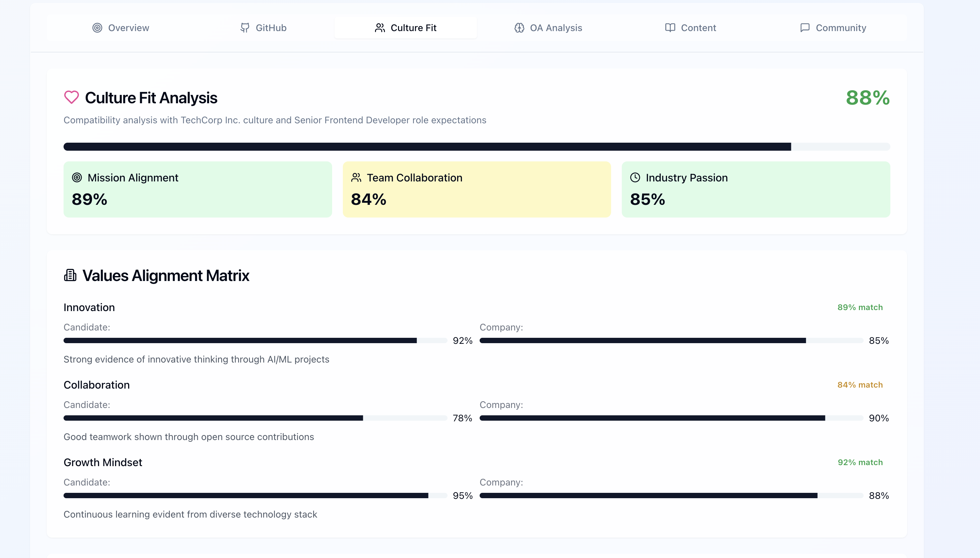Viewport: 980px width, 558px height.
Task: Select the Culture Fit tab
Action: 405,28
